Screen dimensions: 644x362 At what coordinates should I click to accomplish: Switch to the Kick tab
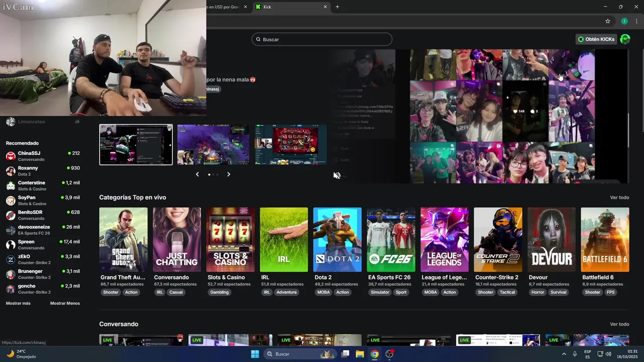pos(292,7)
